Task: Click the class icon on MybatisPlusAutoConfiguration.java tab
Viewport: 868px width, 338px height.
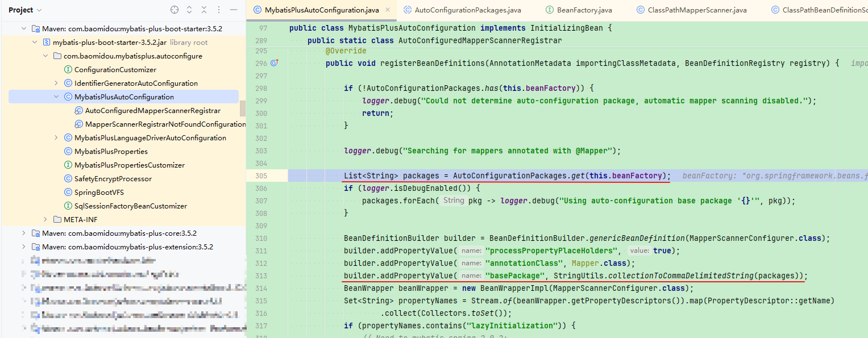Action: click(x=258, y=10)
